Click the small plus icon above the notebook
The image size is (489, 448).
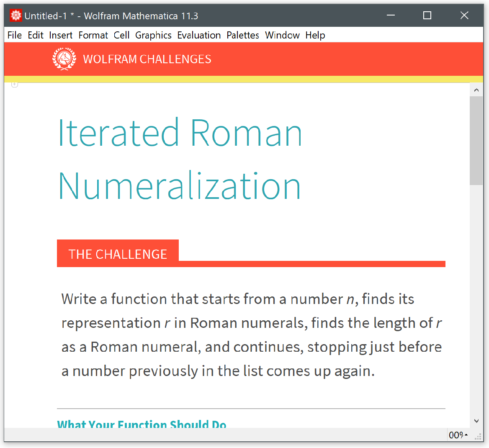pyautogui.click(x=15, y=85)
